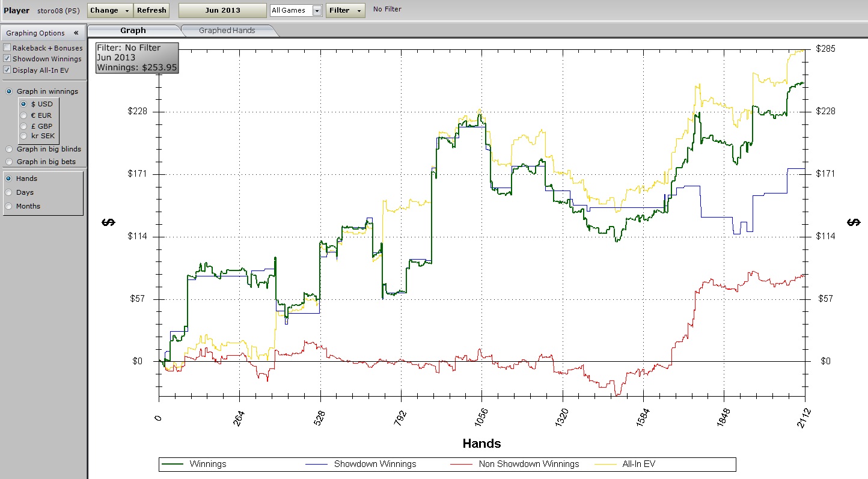The image size is (868, 479).
Task: Click the Refresh button
Action: (151, 11)
